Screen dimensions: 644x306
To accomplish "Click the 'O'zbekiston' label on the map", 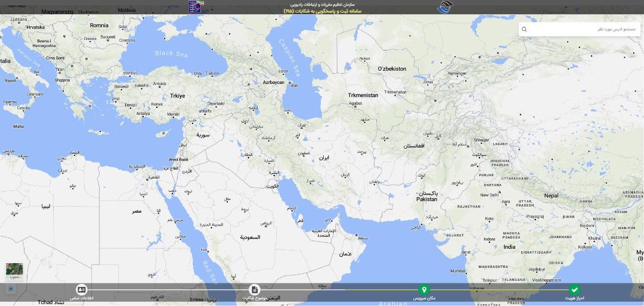I will point(392,69).
